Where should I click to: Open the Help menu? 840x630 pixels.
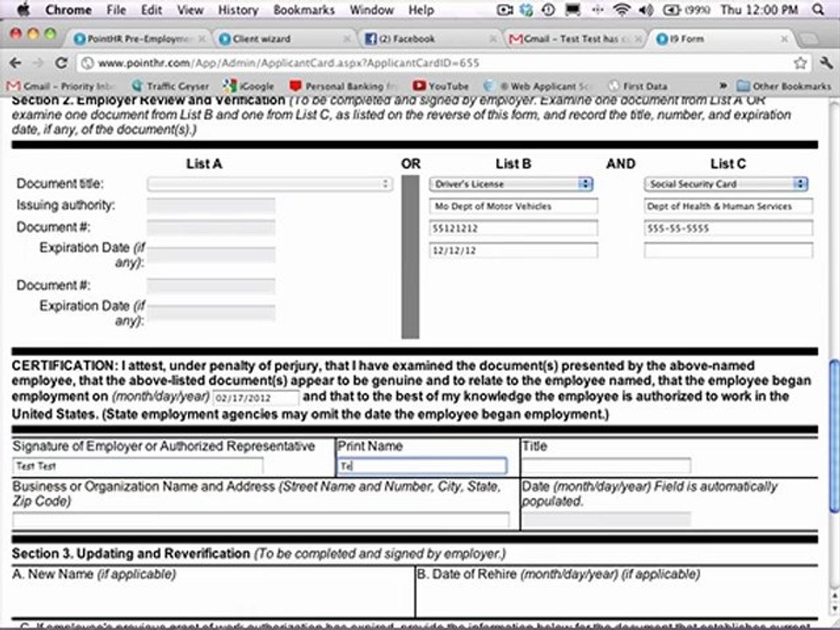pos(421,10)
